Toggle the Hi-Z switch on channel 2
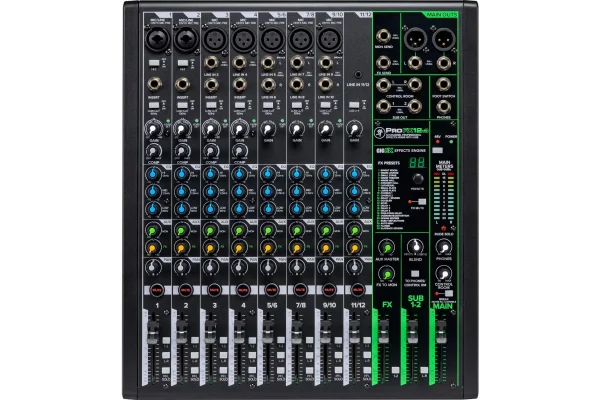 [x=183, y=63]
